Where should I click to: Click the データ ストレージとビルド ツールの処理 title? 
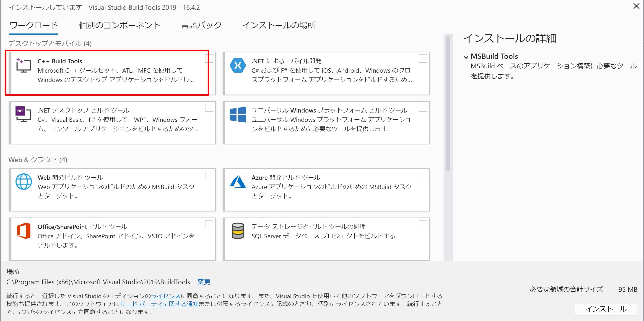309,227
